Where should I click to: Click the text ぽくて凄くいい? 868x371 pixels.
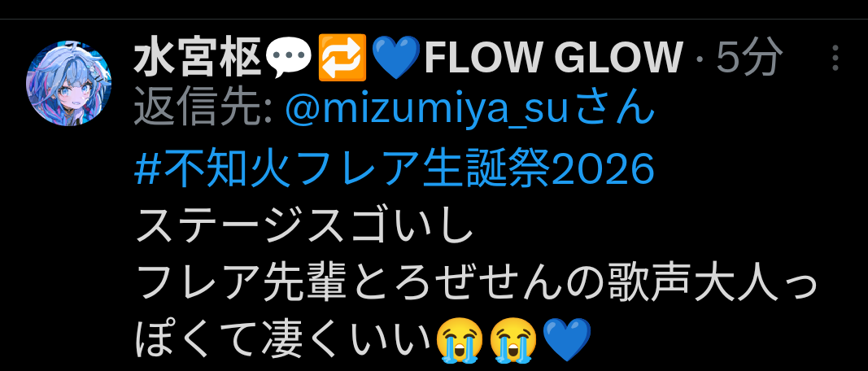[x=283, y=339]
